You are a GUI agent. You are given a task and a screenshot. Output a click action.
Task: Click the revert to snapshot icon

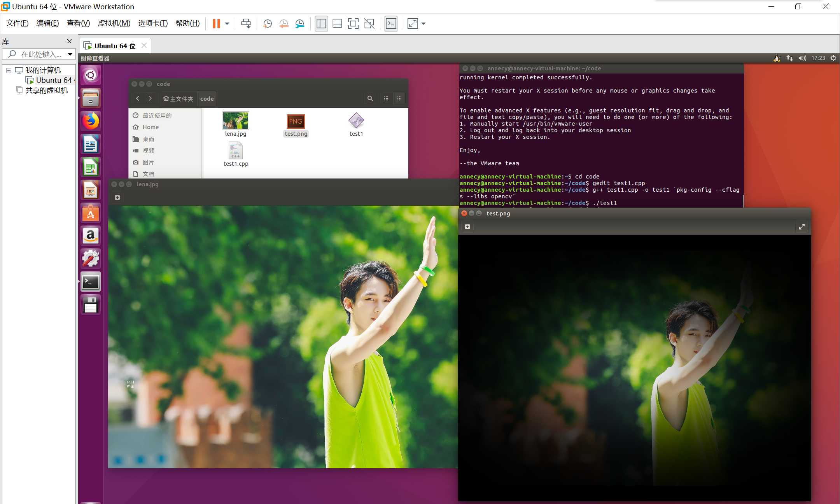click(x=283, y=24)
